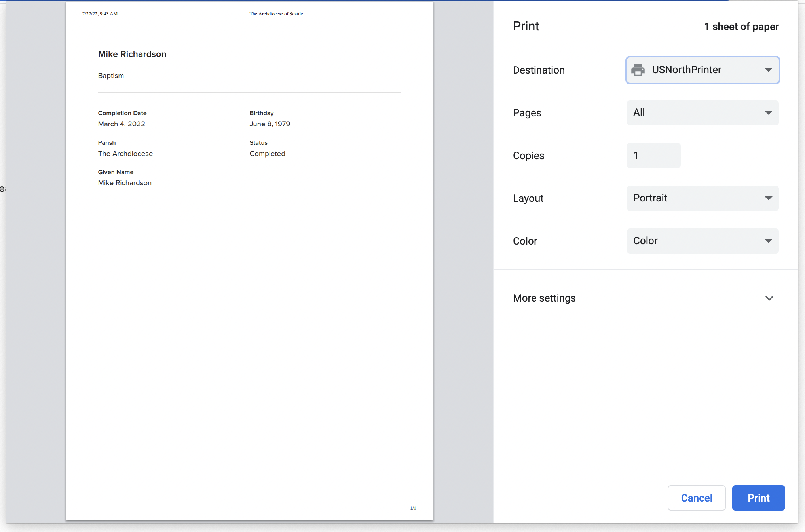Image resolution: width=805 pixels, height=532 pixels.
Task: Open the Destination printer dropdown
Action: point(702,70)
